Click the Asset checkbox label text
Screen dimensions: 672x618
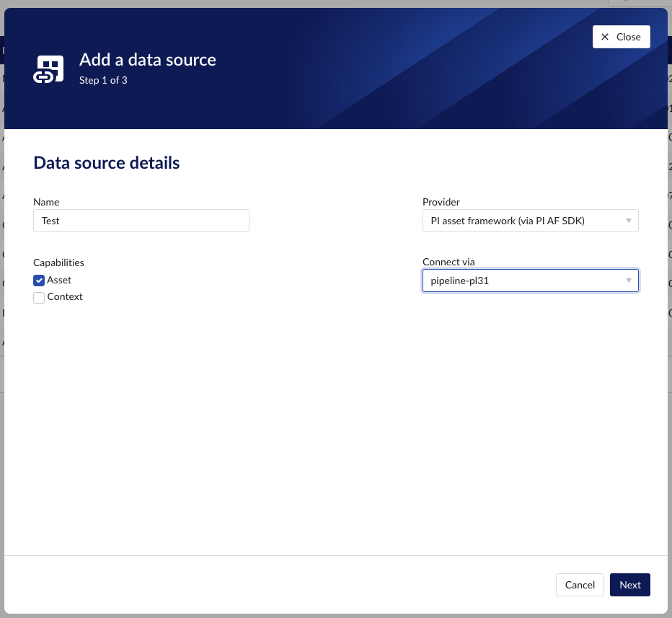59,280
